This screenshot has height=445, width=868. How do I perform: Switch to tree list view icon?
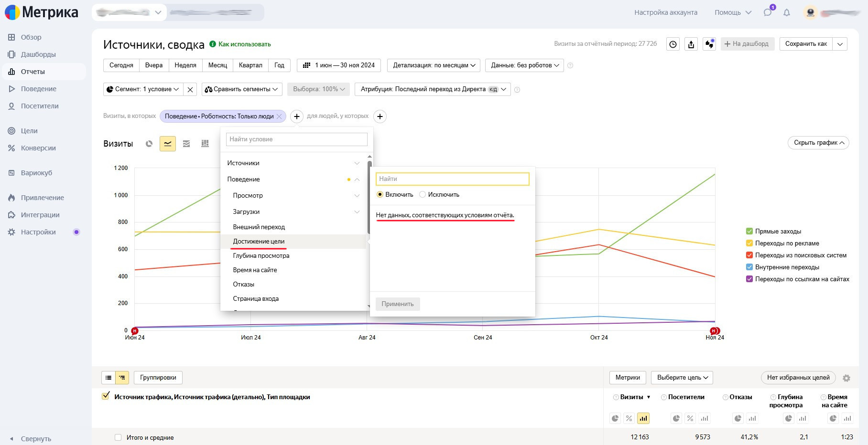[x=122, y=378]
